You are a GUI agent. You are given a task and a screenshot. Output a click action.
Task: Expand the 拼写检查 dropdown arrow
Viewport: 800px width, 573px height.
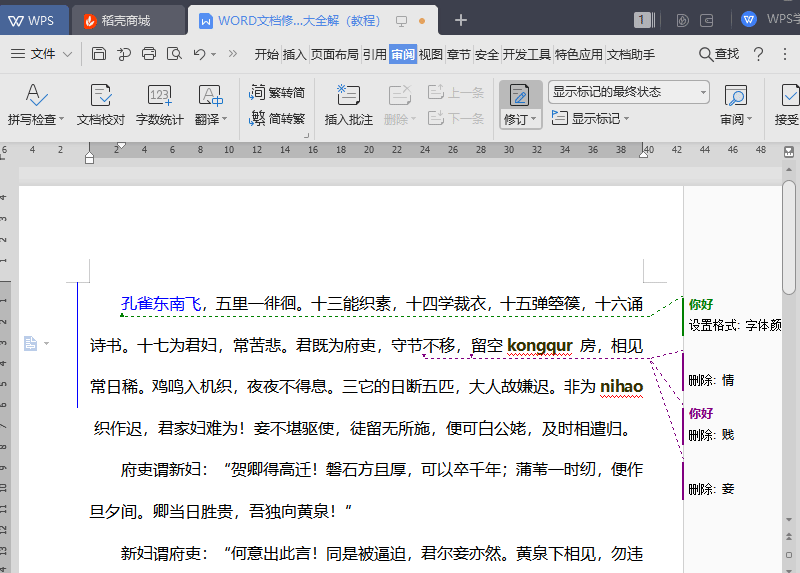(x=62, y=119)
